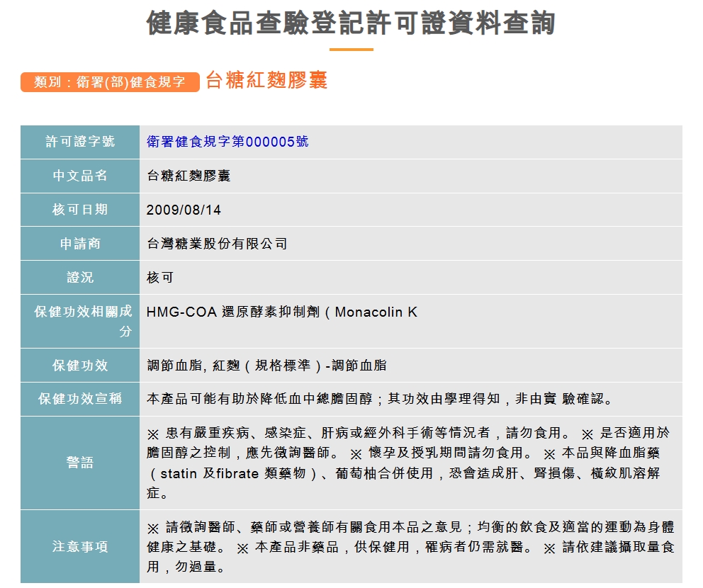Click the applicant name 台灣糖業股份有限公司
Screen dimensions: 703x588
[x=217, y=244]
